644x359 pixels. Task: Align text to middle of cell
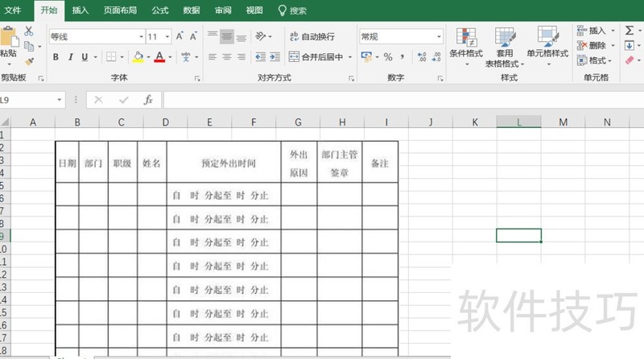click(x=227, y=36)
